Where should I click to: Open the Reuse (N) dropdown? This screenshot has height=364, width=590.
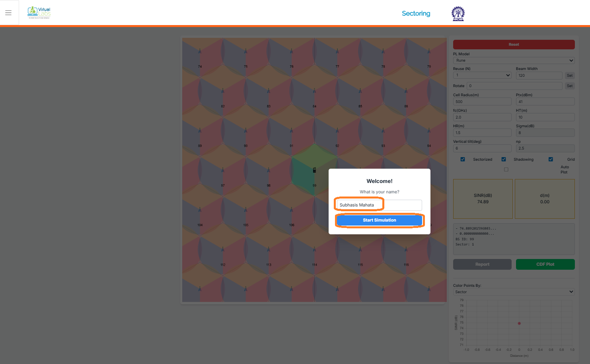tap(482, 75)
